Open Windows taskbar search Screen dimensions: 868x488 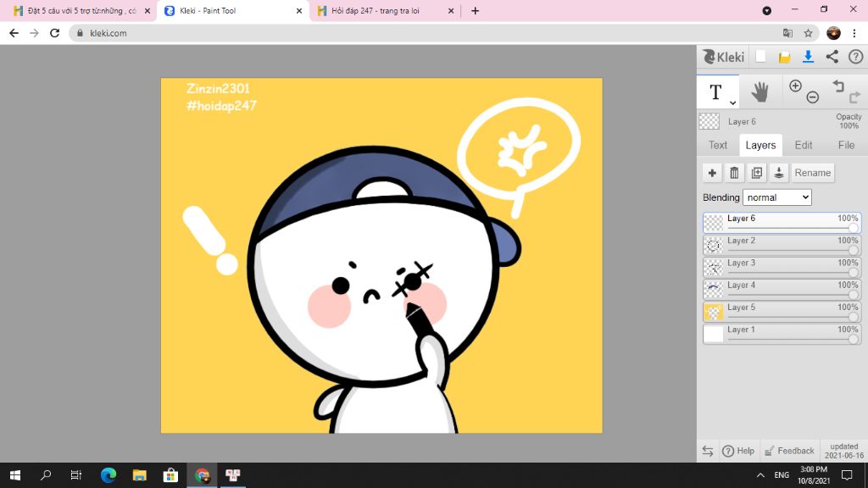coord(46,474)
